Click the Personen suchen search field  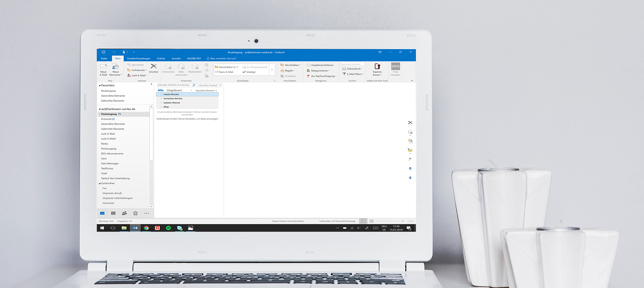click(x=352, y=64)
